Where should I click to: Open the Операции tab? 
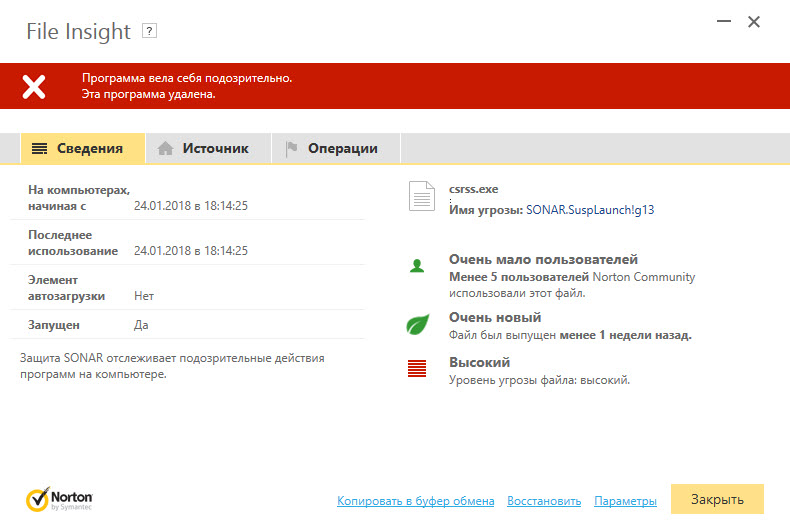[336, 149]
